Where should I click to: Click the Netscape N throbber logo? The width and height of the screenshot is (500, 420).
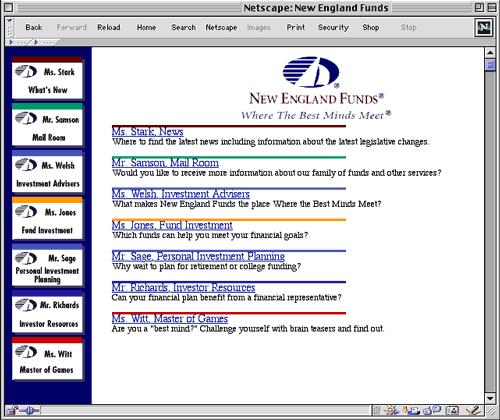tap(483, 27)
